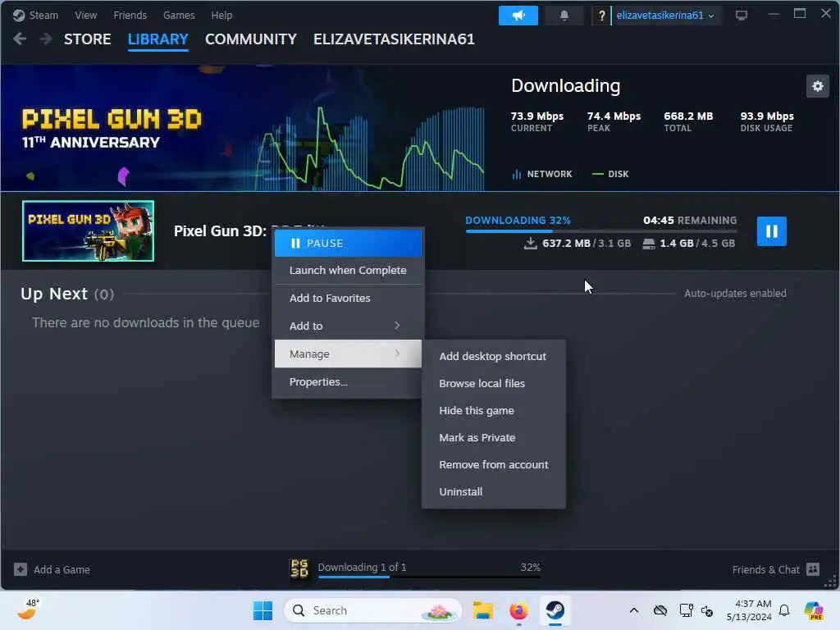840x630 pixels.
Task: Click the Steam logo in the menu bar
Action: 19,15
